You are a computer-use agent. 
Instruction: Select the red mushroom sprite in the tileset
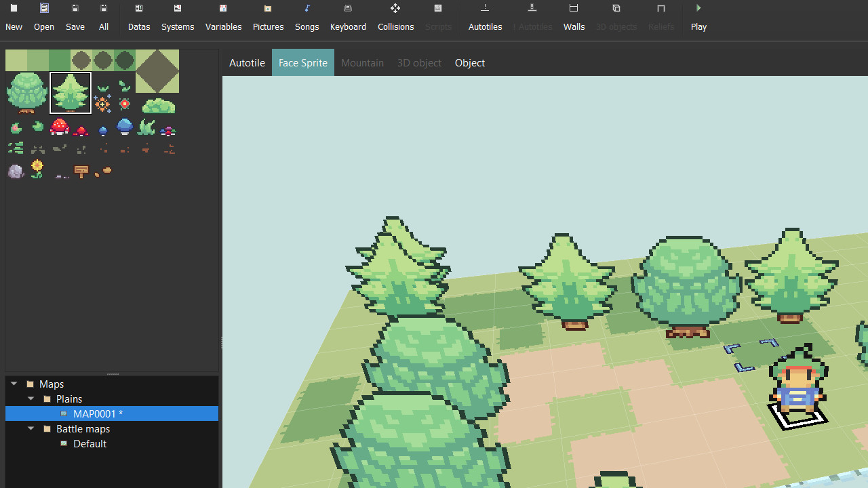[60, 127]
